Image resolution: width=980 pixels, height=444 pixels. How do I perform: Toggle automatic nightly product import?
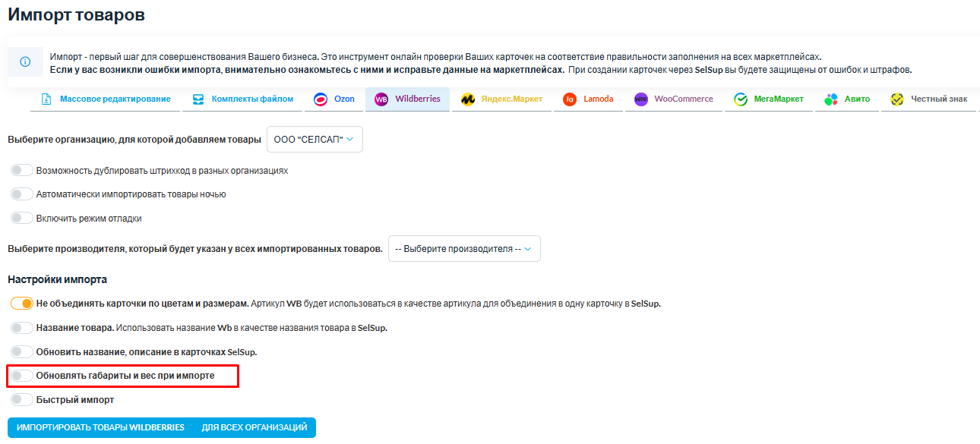tap(22, 194)
